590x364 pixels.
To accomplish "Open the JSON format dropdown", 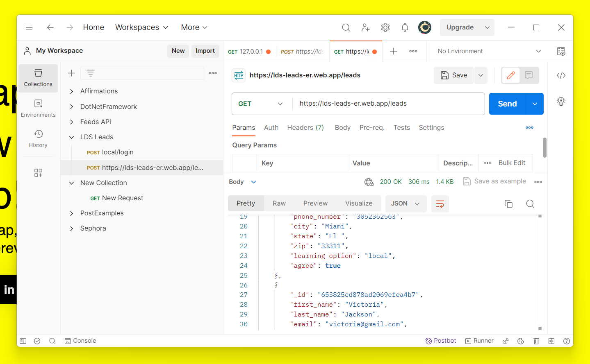I will [x=405, y=204].
